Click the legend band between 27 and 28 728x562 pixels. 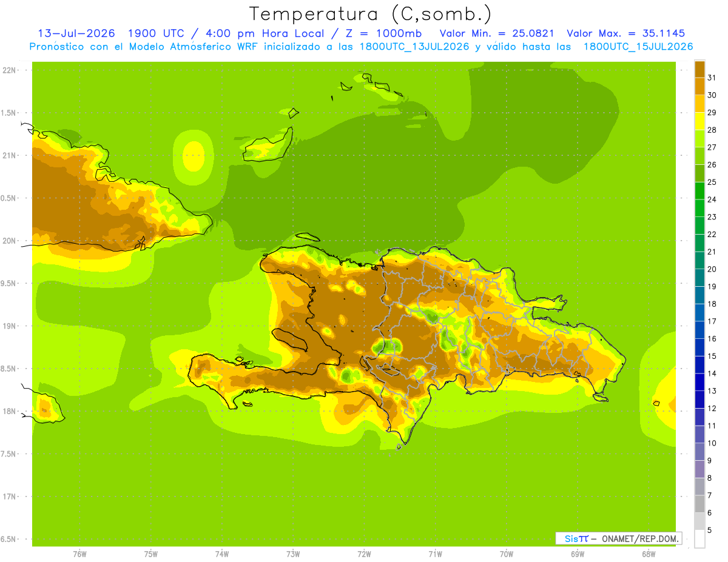pyautogui.click(x=699, y=139)
